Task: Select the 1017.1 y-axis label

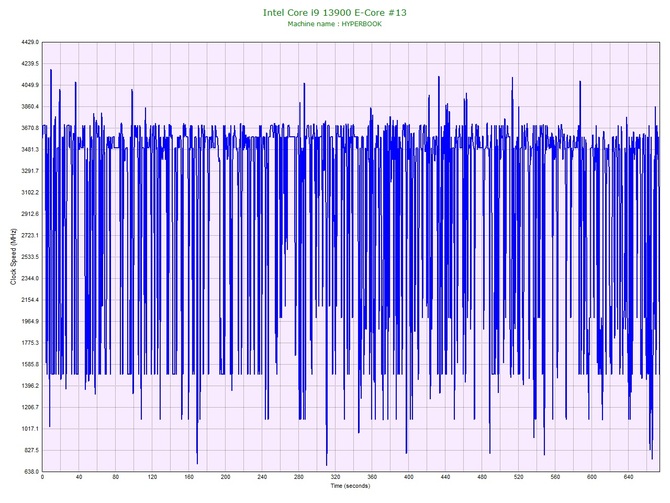Action: click(30, 429)
